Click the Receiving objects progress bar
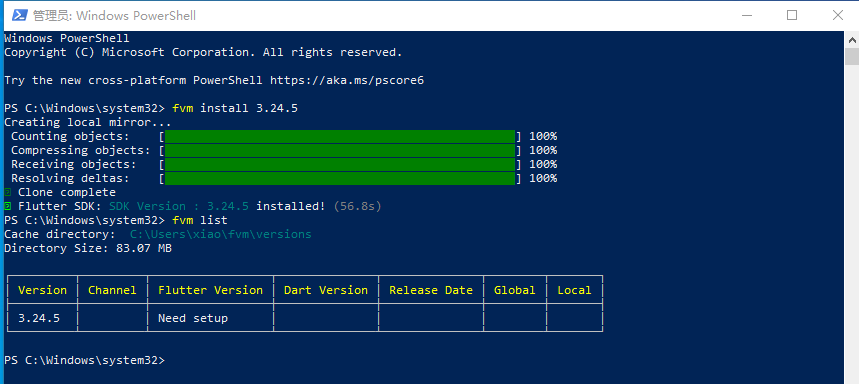The image size is (859, 384). tap(340, 164)
